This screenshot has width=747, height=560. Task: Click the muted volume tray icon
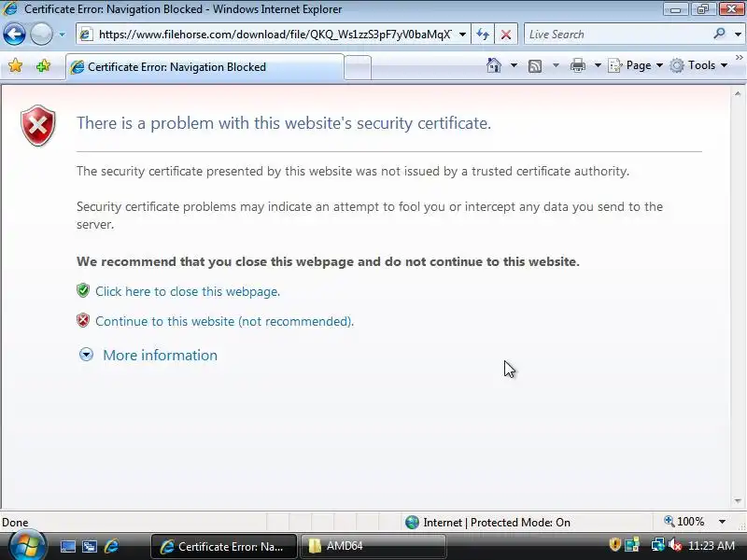click(674, 545)
